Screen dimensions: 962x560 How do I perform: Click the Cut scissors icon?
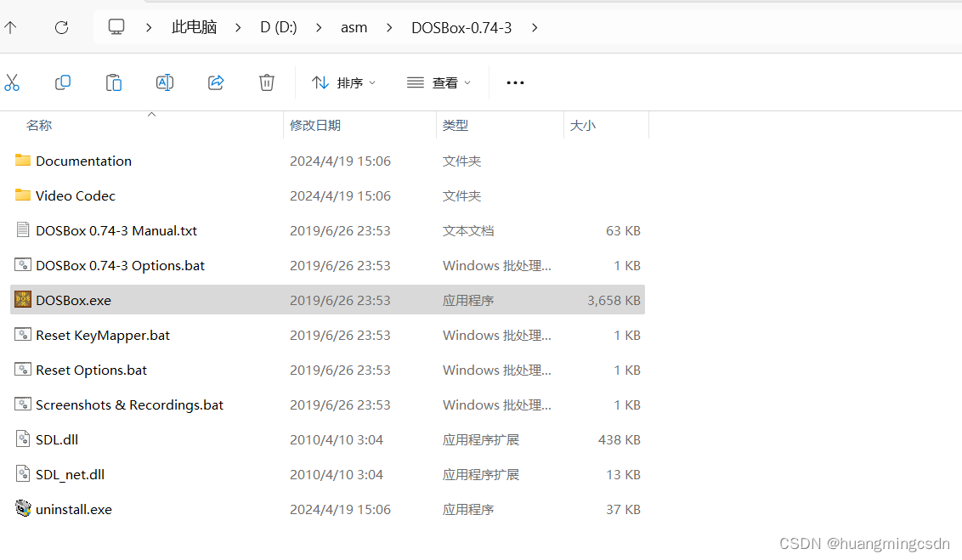coord(12,82)
